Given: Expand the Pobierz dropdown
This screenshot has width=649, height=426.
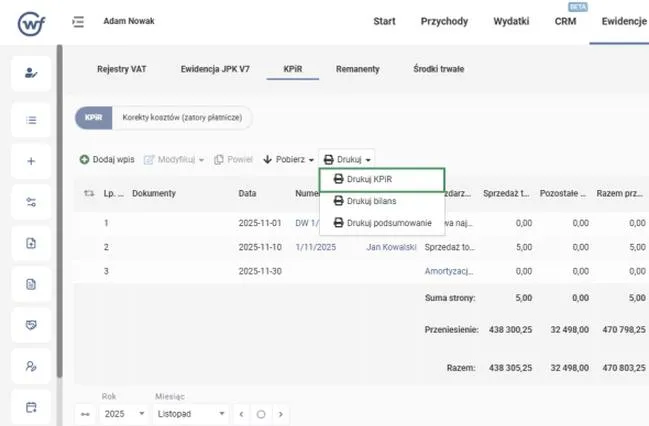Looking at the screenshot, I should [x=288, y=159].
